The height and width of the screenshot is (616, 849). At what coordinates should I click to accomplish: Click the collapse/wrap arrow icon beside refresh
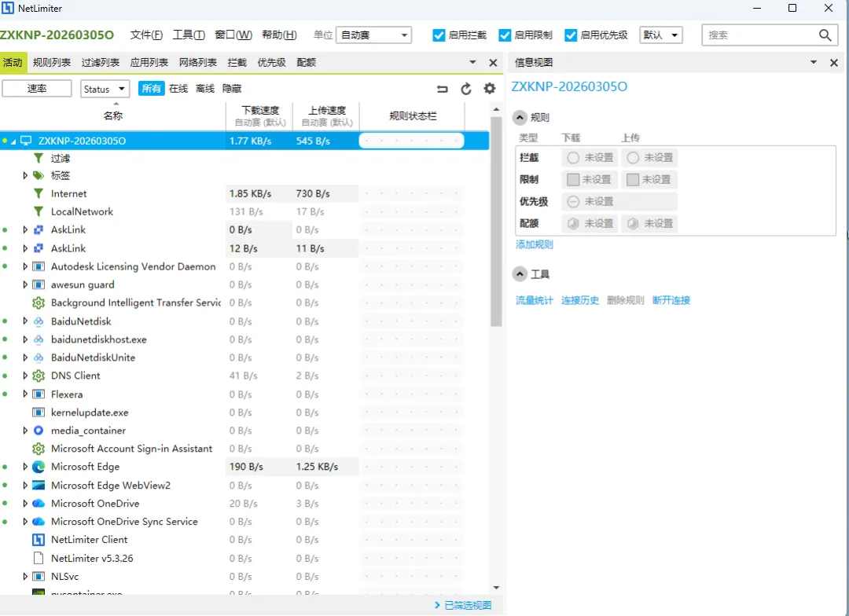click(x=443, y=89)
